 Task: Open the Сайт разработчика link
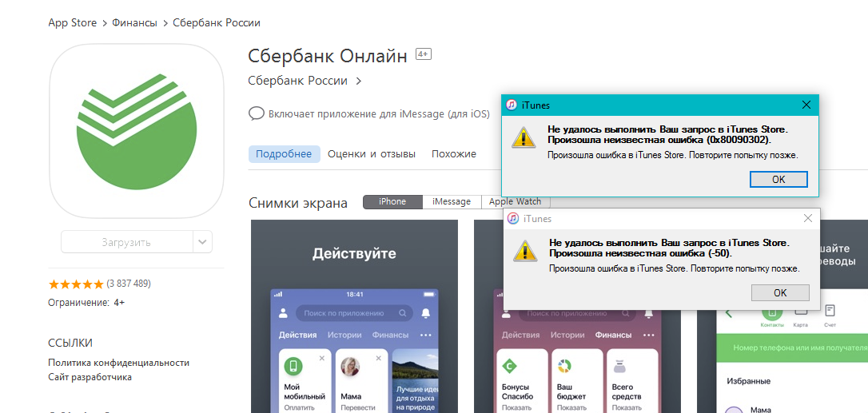[90, 378]
